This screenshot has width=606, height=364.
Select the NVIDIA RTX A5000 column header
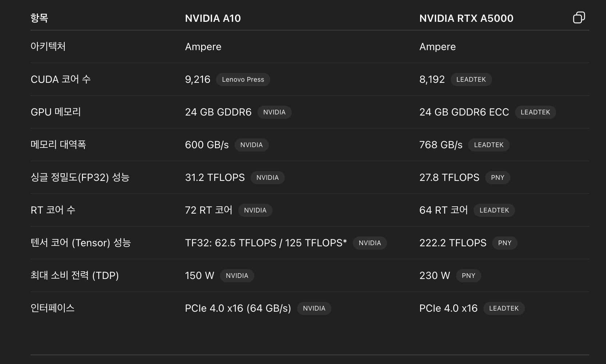(x=466, y=18)
